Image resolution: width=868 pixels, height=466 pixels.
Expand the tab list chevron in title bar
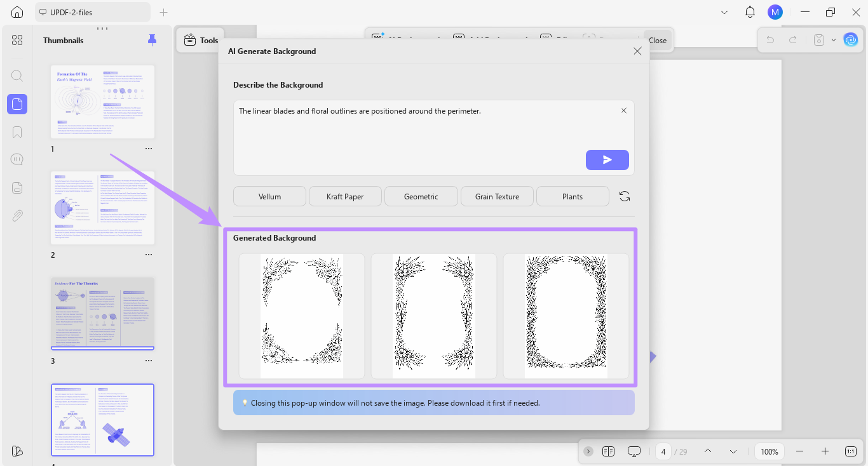click(724, 12)
